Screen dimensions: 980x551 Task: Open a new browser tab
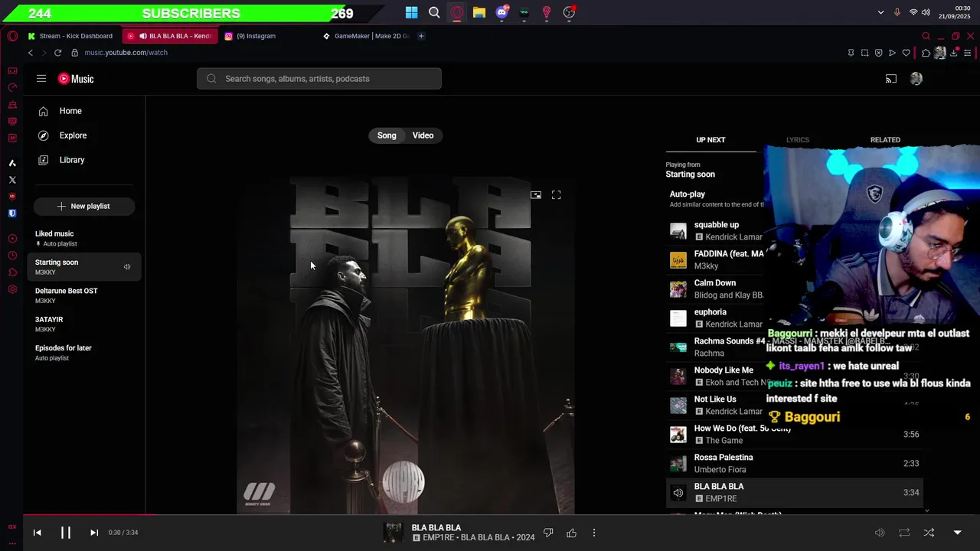421,36
